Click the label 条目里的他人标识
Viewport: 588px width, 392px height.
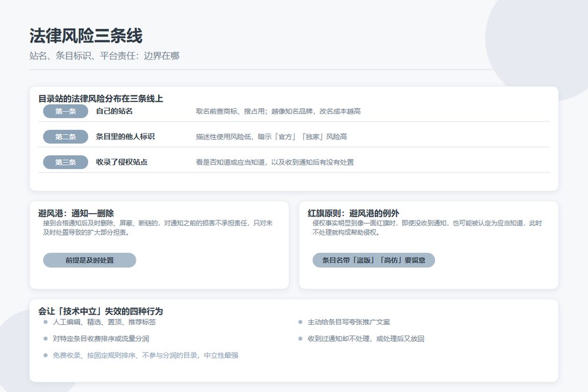[x=125, y=137]
